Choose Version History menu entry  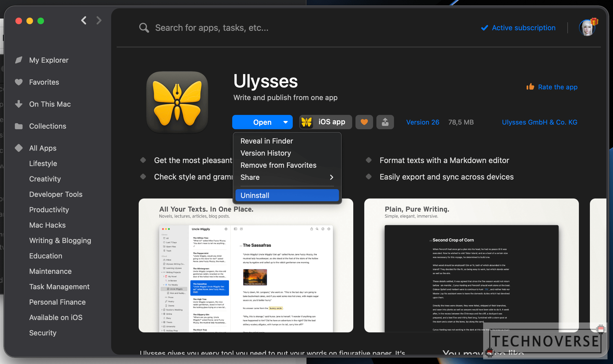[287, 153]
